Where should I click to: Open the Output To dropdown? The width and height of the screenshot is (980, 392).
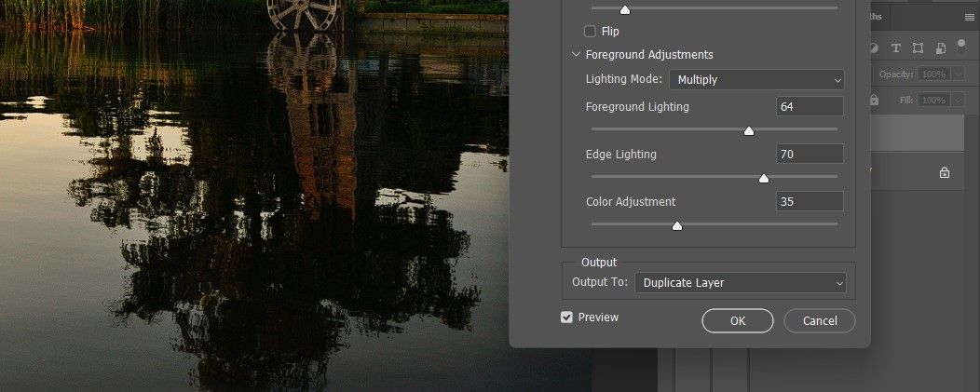(x=740, y=283)
